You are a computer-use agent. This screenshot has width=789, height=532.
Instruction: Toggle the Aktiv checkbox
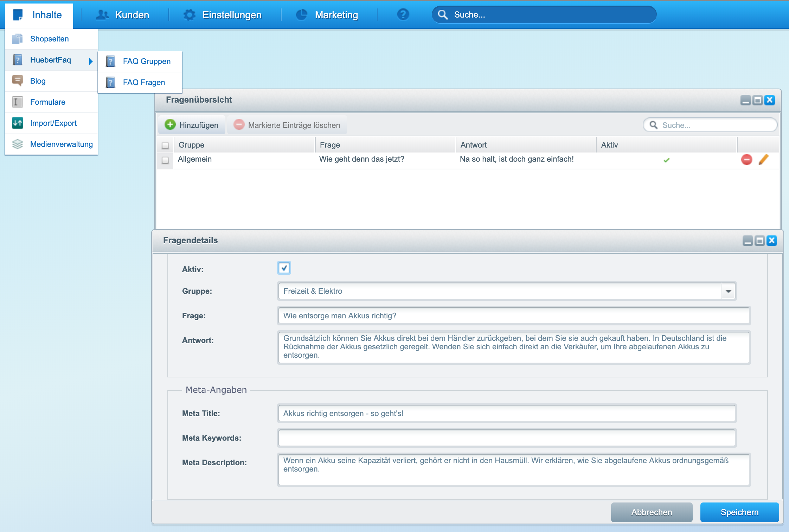click(284, 268)
